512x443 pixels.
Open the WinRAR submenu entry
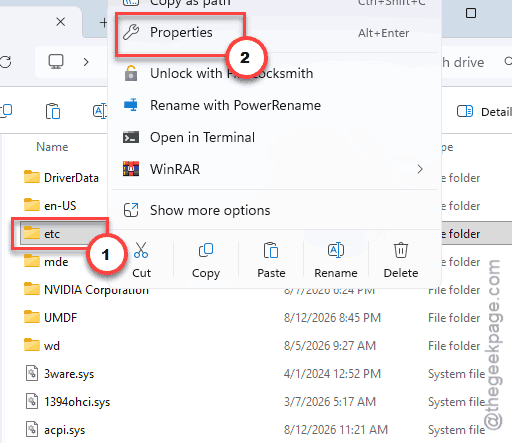274,169
